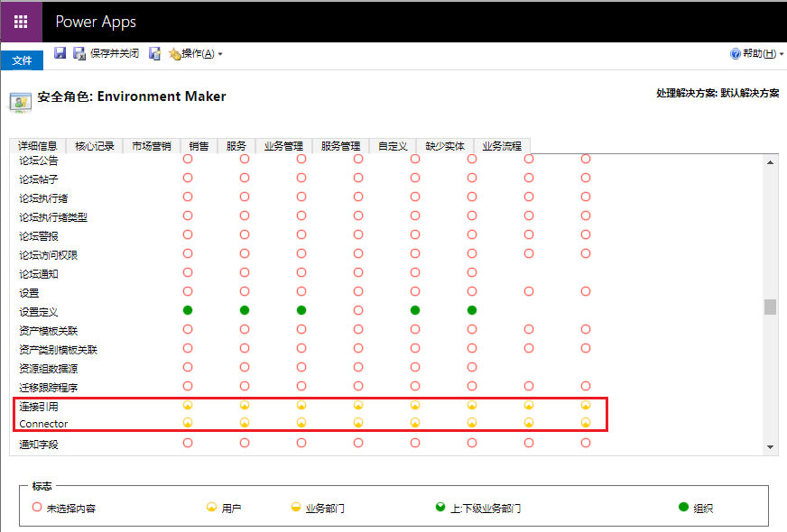Screen dimensions: 787x532
Task: Click the 论坛帖子 row label
Action: 39,179
